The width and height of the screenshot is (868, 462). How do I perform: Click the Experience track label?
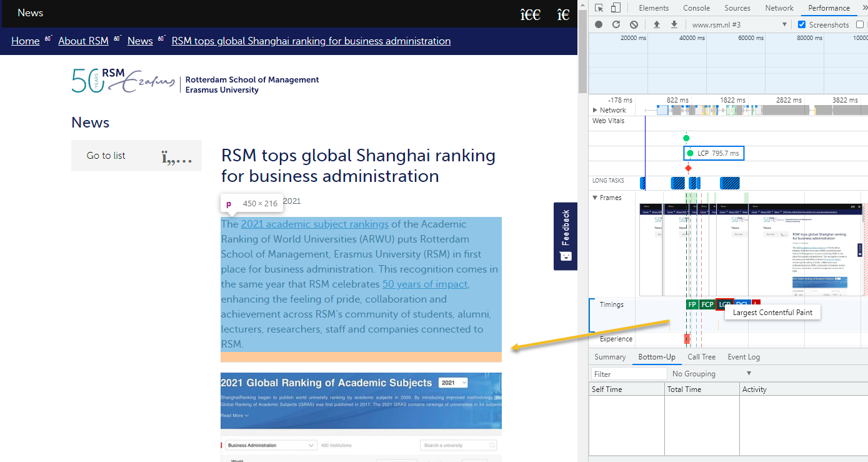pos(616,339)
